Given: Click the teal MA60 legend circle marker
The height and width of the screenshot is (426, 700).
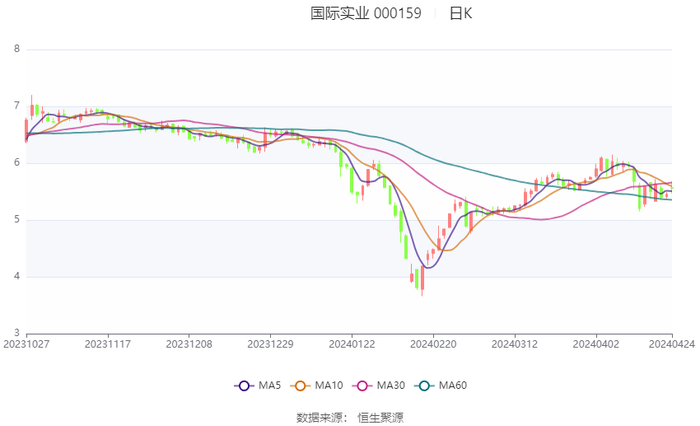Looking at the screenshot, I should pos(425,386).
